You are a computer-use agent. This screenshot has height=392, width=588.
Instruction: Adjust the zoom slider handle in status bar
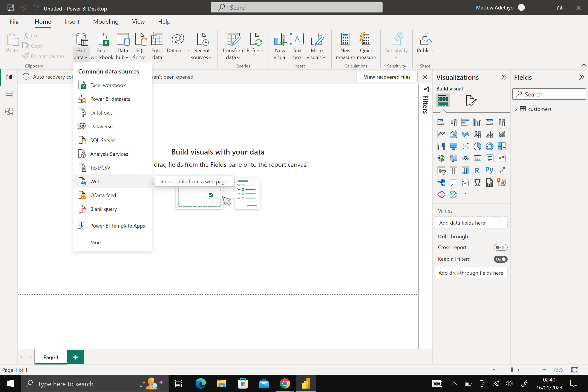(x=512, y=370)
